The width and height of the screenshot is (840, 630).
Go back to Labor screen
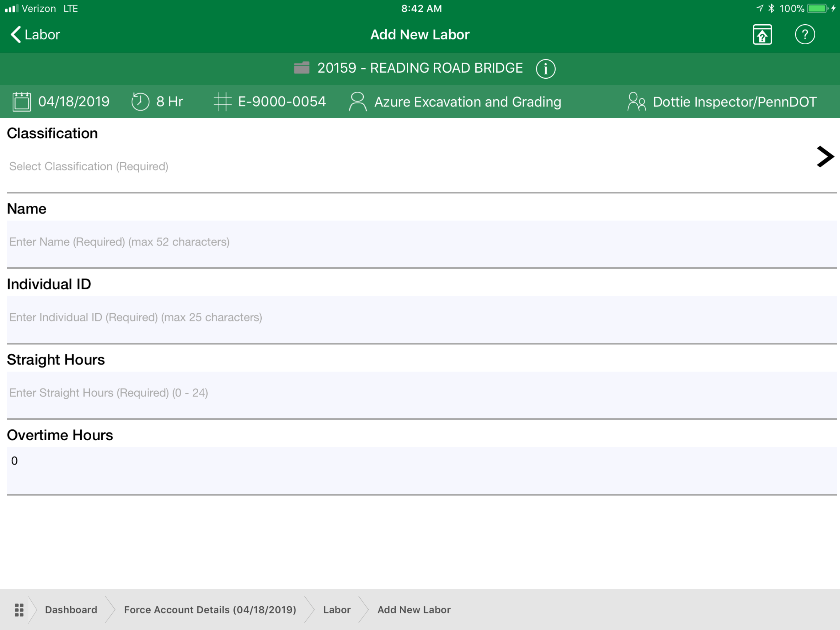35,34
